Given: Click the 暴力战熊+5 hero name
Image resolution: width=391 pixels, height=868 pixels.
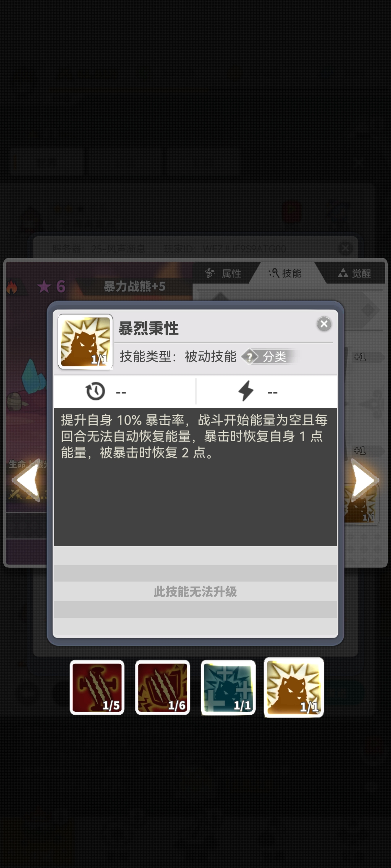Looking at the screenshot, I should click(x=135, y=286).
